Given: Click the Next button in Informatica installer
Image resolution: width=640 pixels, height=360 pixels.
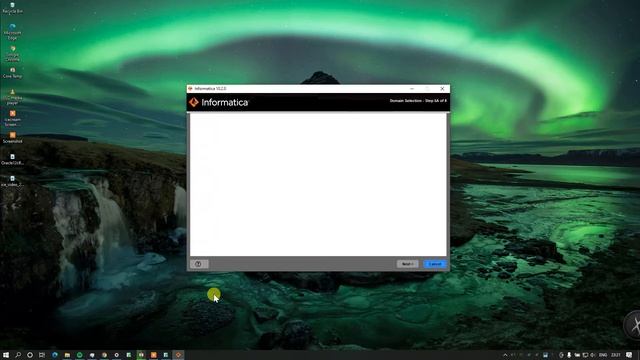Looking at the screenshot, I should click(407, 264).
